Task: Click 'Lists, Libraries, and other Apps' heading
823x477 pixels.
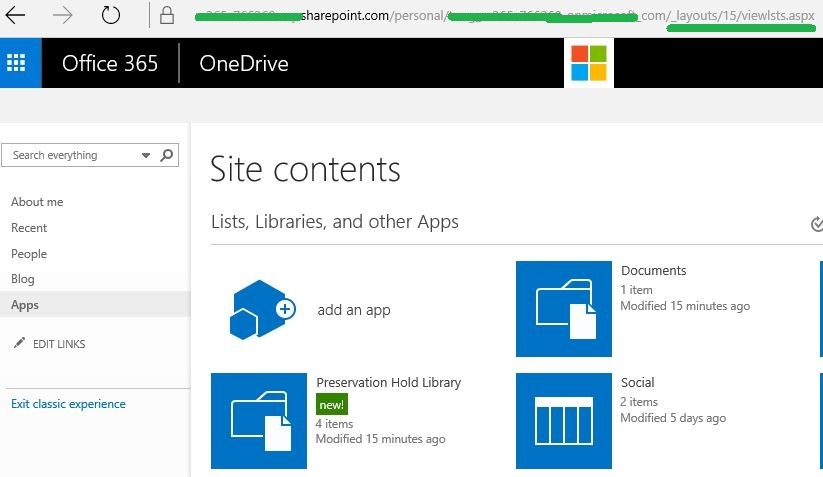Action: pos(335,222)
